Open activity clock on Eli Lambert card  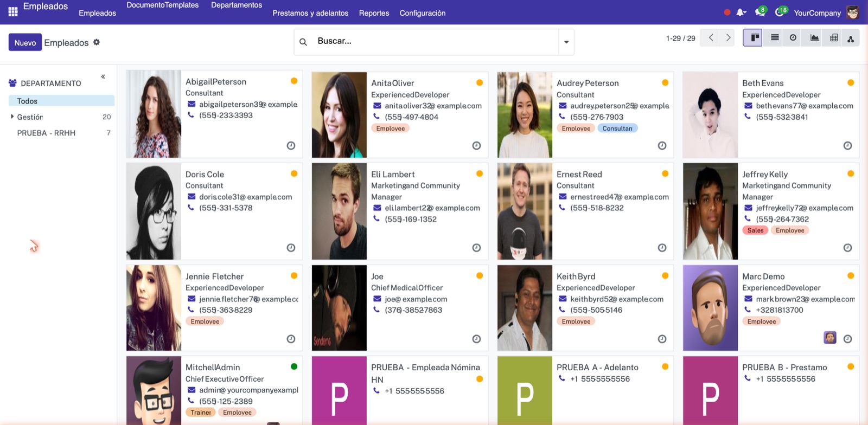point(476,248)
